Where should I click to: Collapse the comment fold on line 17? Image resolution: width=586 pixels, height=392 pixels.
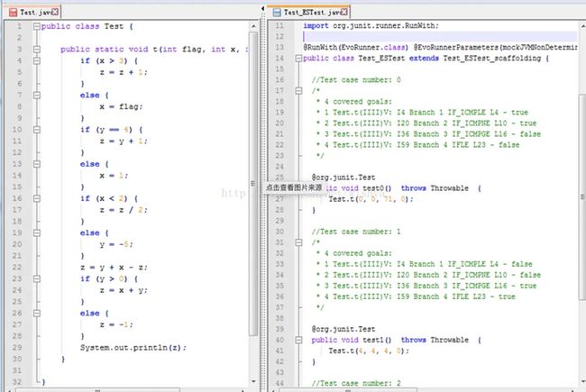tap(298, 91)
